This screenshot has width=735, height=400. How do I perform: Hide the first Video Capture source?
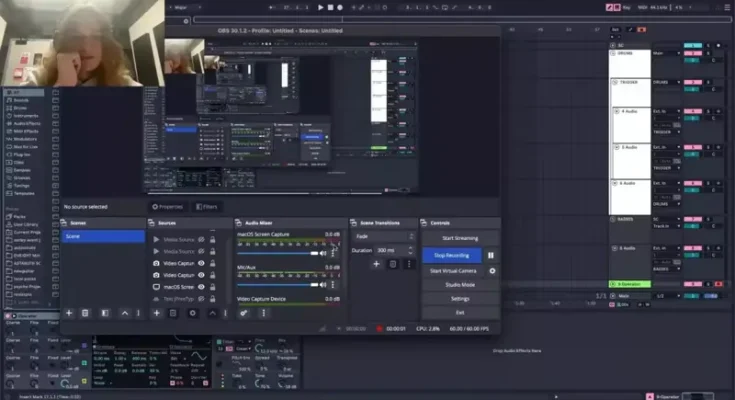point(201,263)
